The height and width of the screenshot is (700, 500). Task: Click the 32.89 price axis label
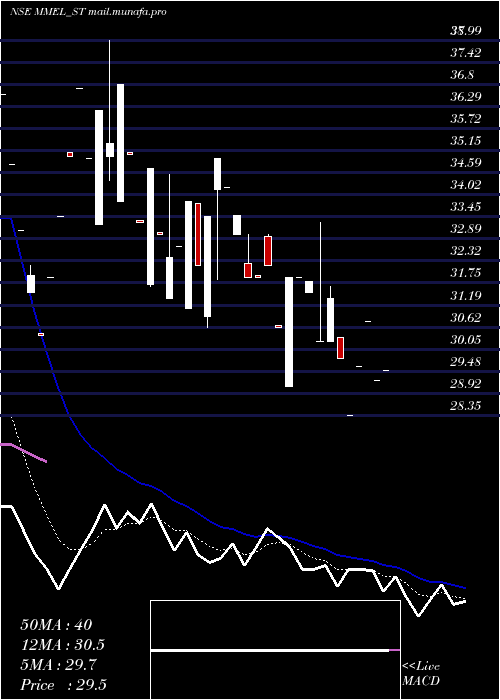(466, 229)
